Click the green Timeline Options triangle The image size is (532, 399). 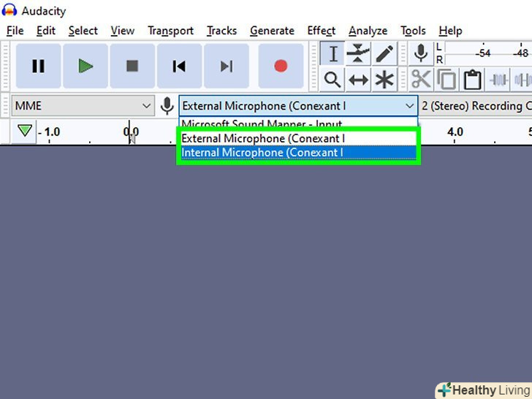click(24, 131)
